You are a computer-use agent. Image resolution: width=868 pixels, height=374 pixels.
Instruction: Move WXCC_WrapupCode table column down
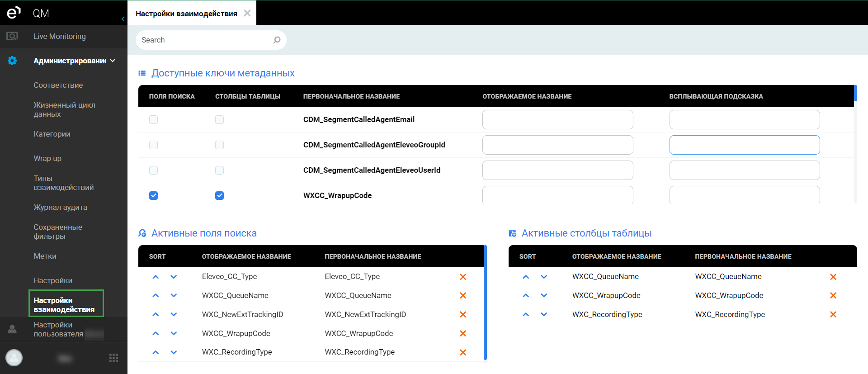pos(544,295)
